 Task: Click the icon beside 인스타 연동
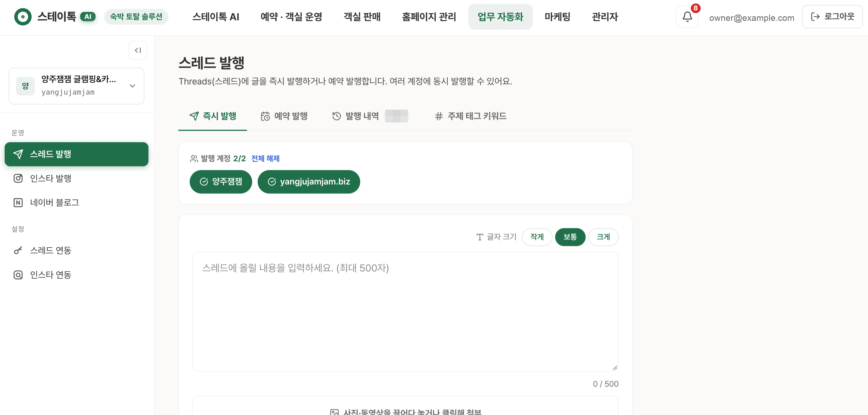pos(18,275)
